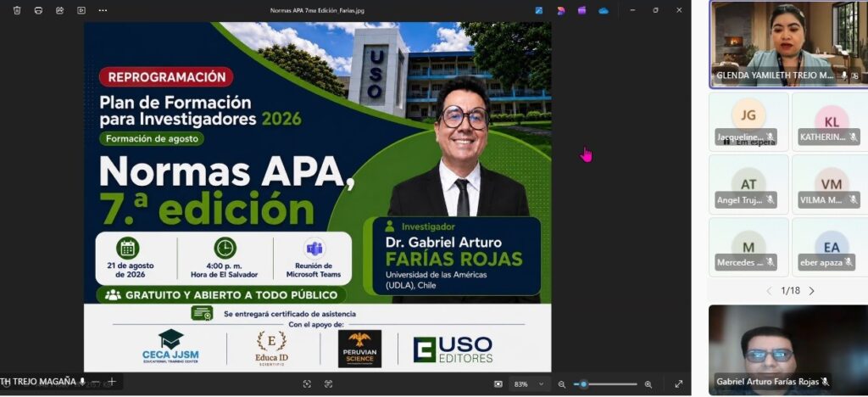Viewport: 868px width, 397px height.
Task: Open the three-dot more options menu
Action: coord(103,10)
